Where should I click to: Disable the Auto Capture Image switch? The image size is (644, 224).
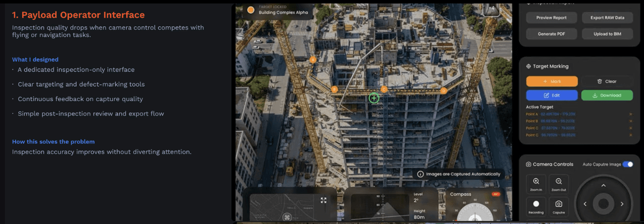628,164
